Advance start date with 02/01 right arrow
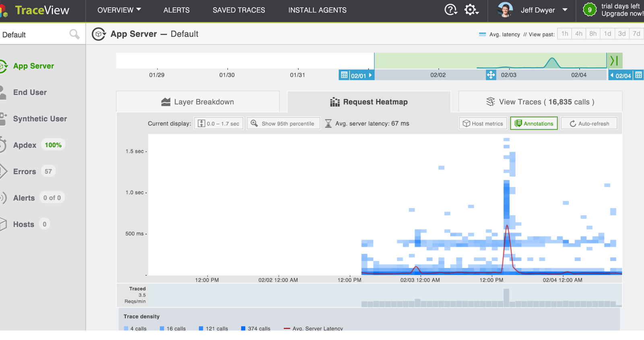Image resolution: width=644 pixels, height=340 pixels. pyautogui.click(x=370, y=75)
